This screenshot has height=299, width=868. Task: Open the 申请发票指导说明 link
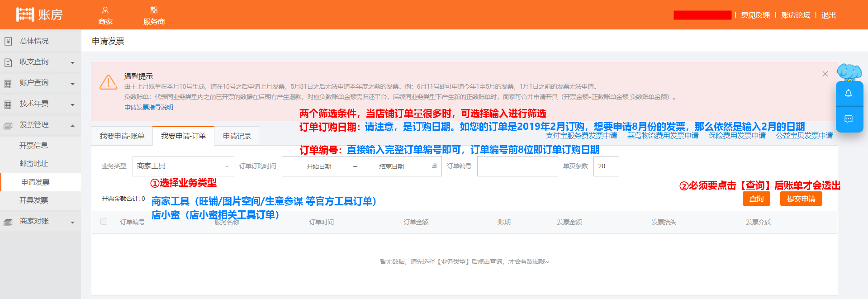point(149,107)
